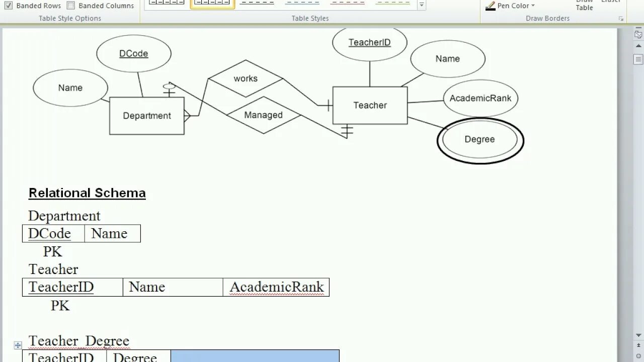Click TeacherID cell in Teacher_Degree table

click(64, 356)
